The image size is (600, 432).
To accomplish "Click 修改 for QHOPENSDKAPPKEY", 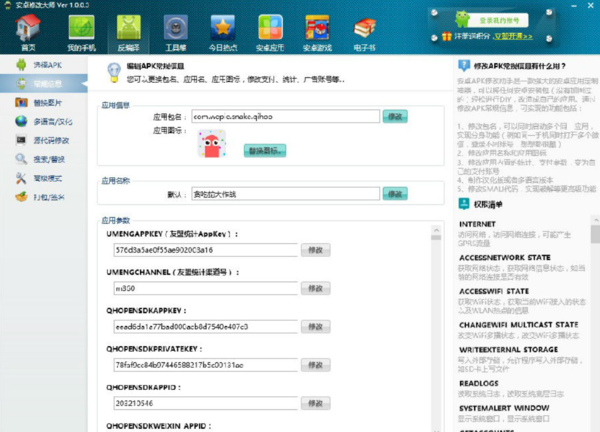I will point(315,327).
